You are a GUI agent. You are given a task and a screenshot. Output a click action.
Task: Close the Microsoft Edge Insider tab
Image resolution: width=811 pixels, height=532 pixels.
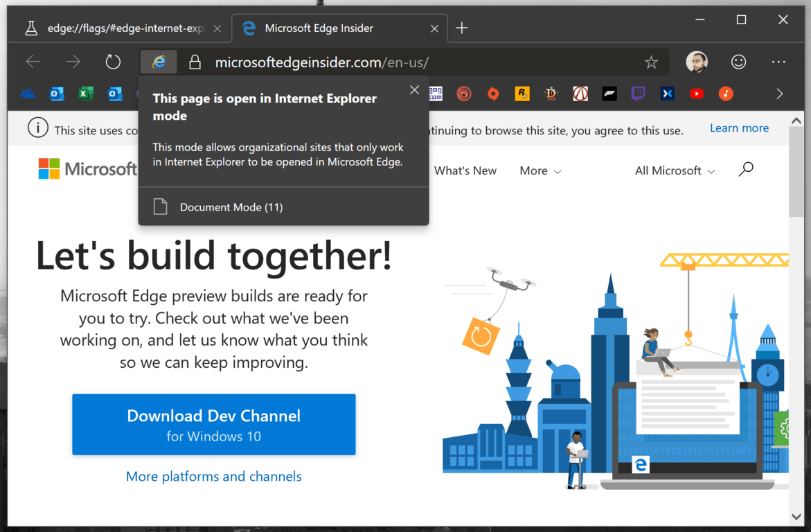click(x=434, y=28)
